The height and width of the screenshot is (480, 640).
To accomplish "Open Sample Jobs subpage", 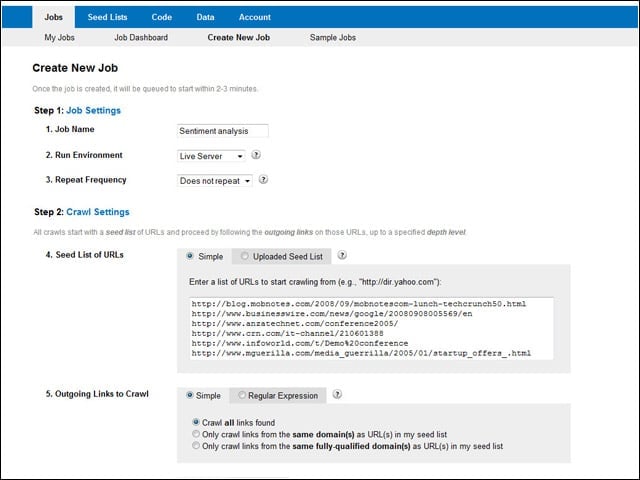I will tap(333, 38).
